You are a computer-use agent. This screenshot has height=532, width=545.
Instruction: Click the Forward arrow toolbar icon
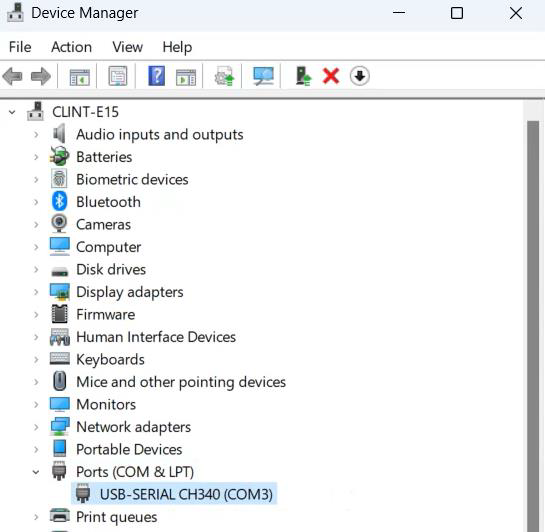click(x=41, y=76)
